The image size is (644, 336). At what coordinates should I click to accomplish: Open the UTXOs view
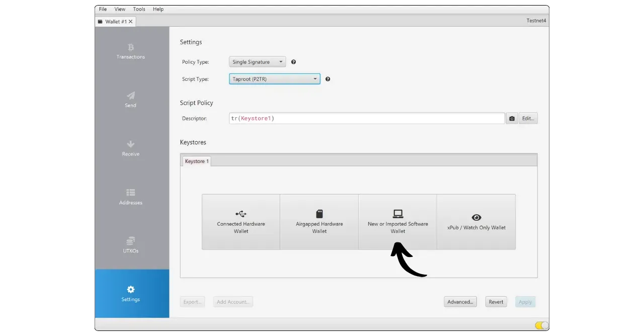click(131, 245)
